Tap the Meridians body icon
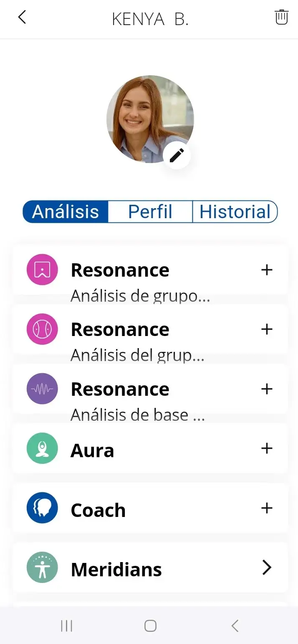The width and height of the screenshot is (298, 644). pos(42,568)
